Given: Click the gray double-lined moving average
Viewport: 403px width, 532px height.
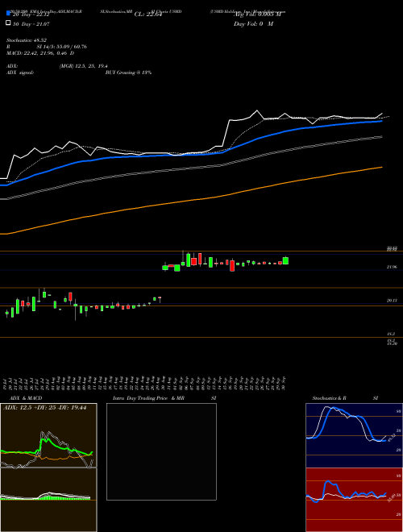Looking at the screenshot, I should [190, 168].
